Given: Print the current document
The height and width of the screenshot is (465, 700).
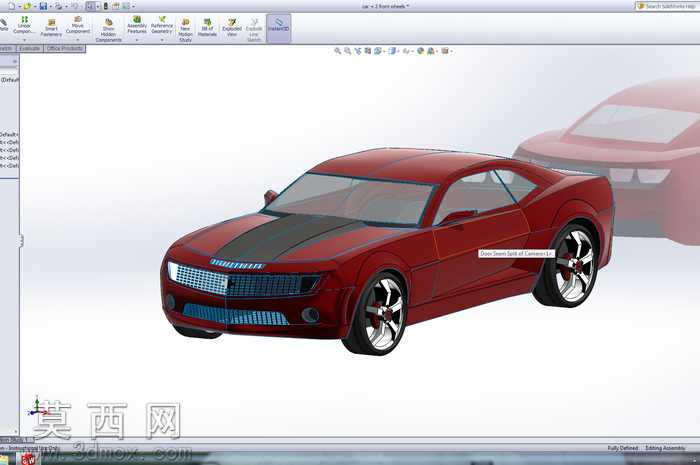Looking at the screenshot, I should [x=58, y=6].
